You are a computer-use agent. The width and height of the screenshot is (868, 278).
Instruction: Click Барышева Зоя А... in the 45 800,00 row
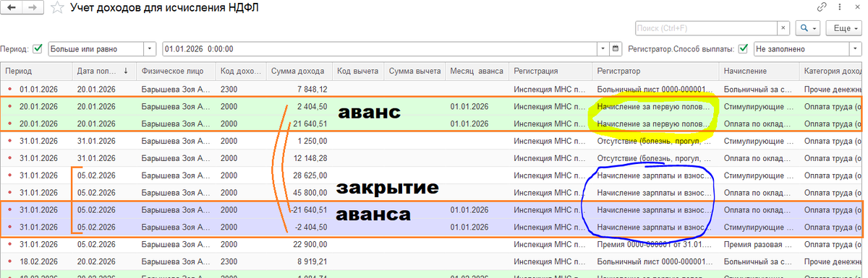pos(176,193)
